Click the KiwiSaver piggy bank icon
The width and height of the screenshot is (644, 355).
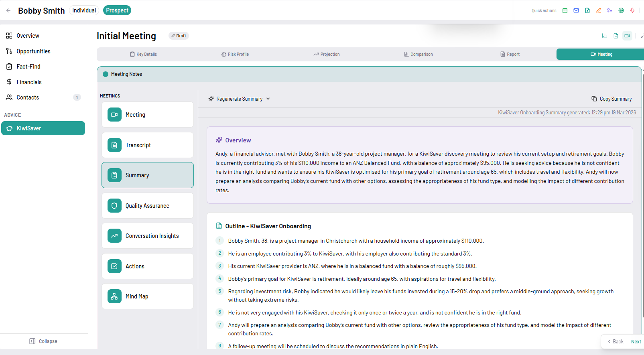click(9, 128)
